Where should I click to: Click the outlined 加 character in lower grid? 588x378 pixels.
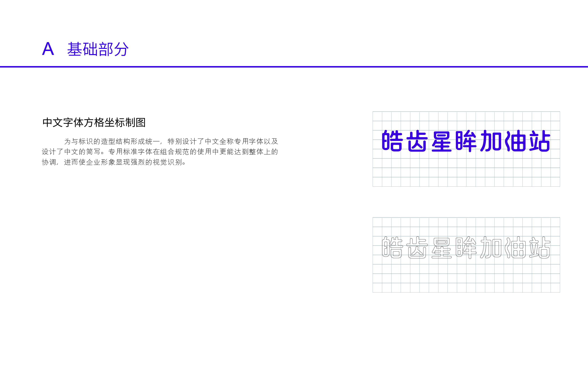tap(491, 247)
